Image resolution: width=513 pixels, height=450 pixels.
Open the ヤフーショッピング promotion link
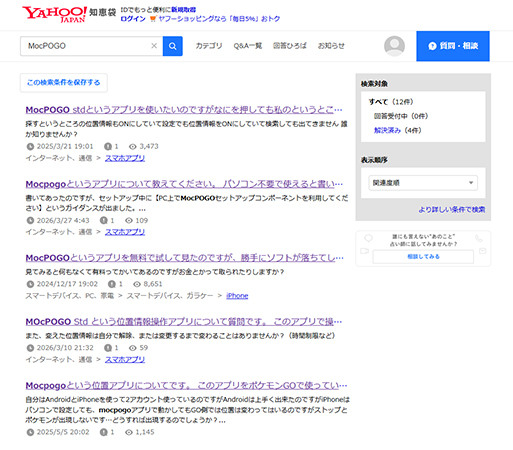[x=219, y=19]
